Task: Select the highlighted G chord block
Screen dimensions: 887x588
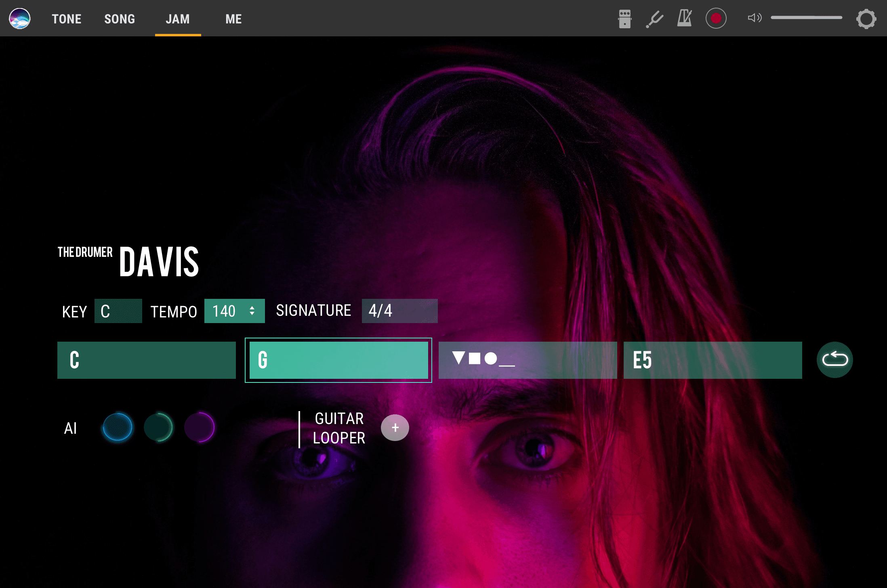Action: 338,360
